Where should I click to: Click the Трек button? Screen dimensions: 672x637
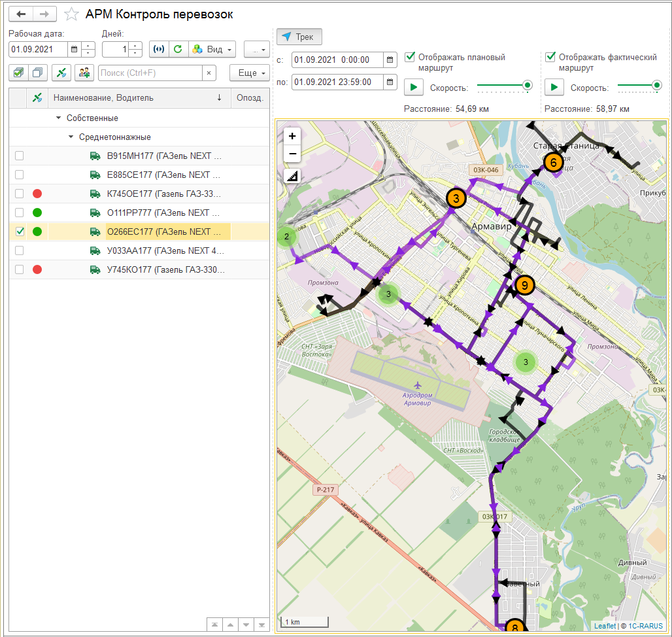[299, 37]
